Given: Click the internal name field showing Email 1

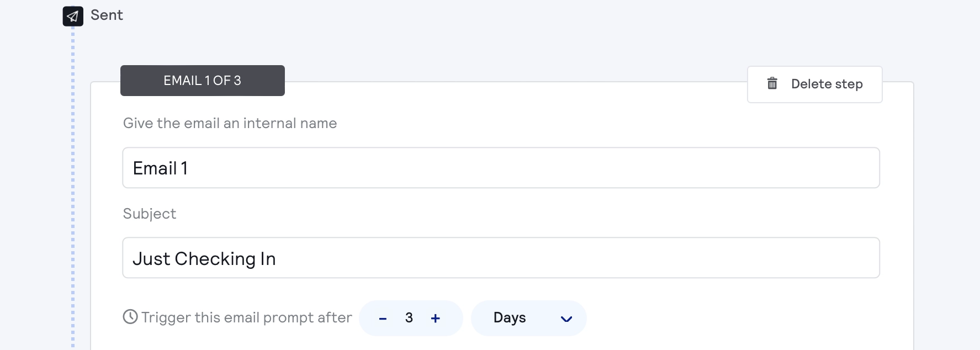Looking at the screenshot, I should click(500, 168).
